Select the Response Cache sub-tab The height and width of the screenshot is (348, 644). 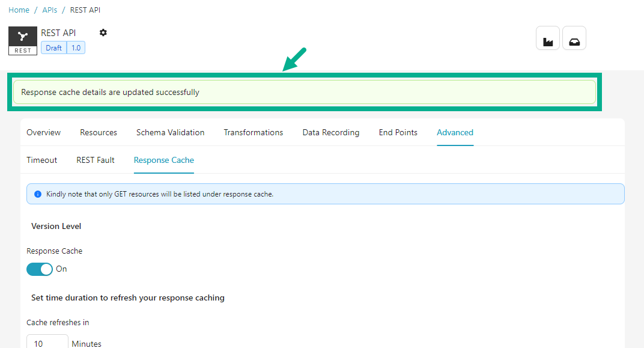pyautogui.click(x=163, y=160)
